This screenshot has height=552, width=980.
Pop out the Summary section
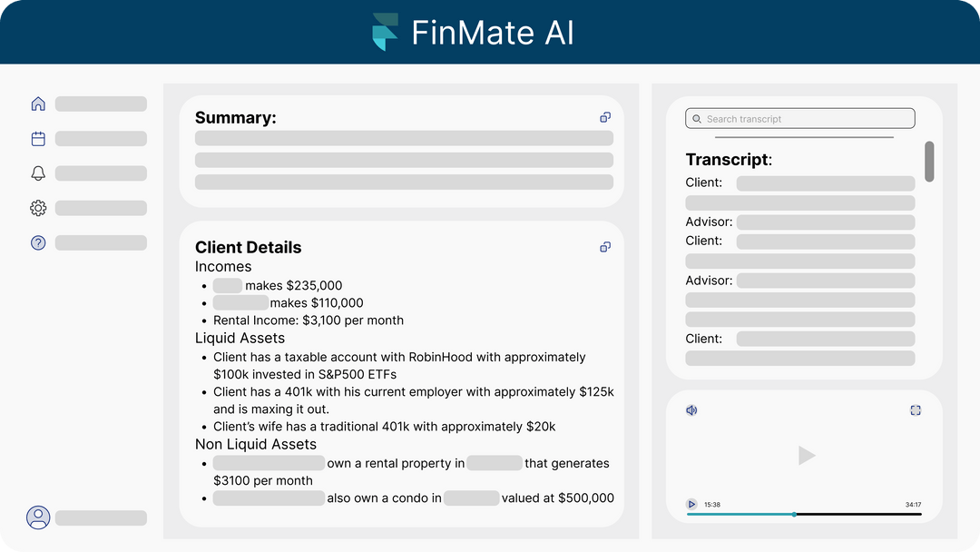[x=605, y=117]
